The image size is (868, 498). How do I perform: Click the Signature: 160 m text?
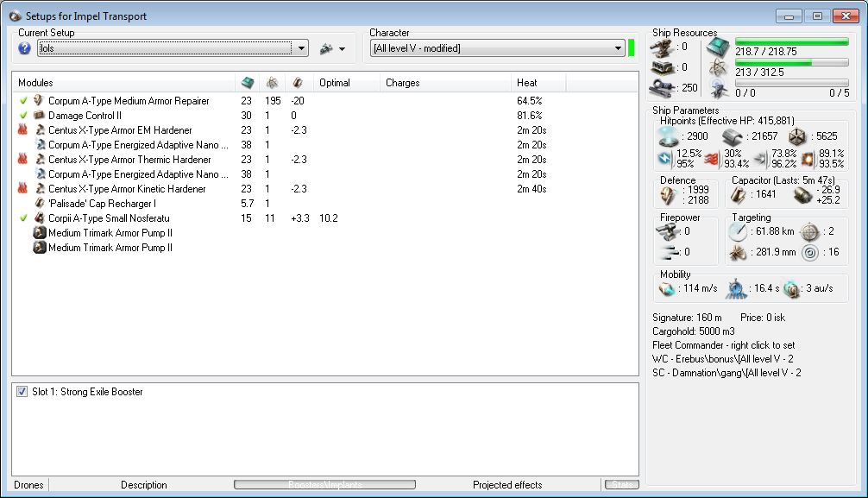pos(687,318)
